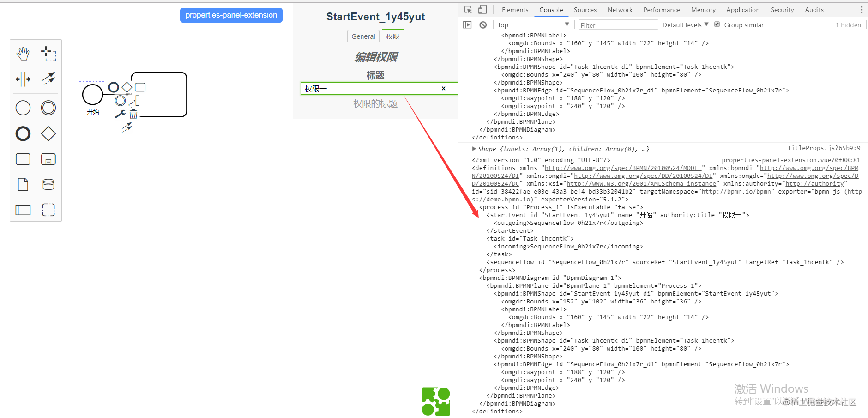
Task: Click the inspect element icon in DevTools
Action: (x=468, y=9)
